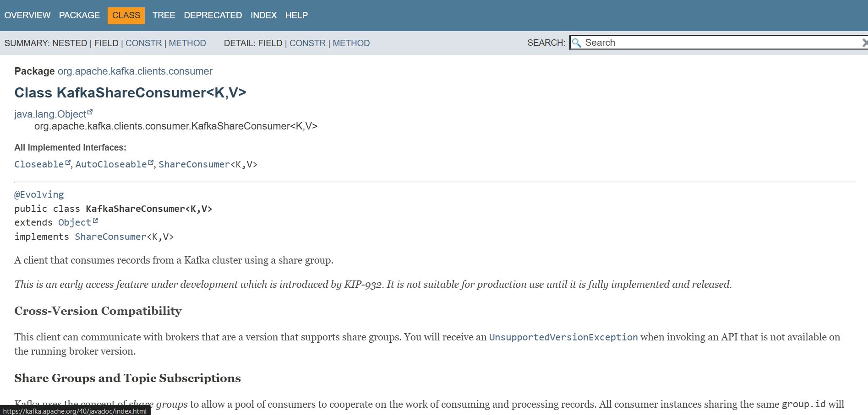Clear the search box with the X icon

864,43
